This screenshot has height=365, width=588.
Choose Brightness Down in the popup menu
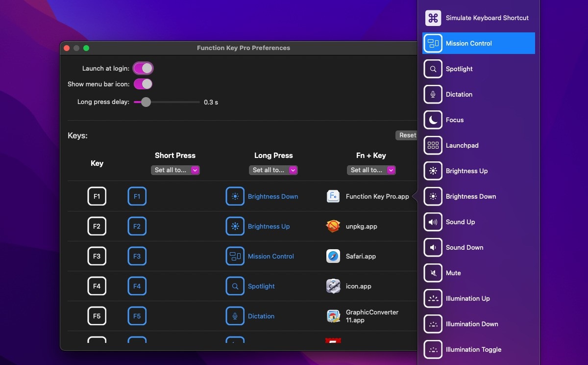[479, 196]
